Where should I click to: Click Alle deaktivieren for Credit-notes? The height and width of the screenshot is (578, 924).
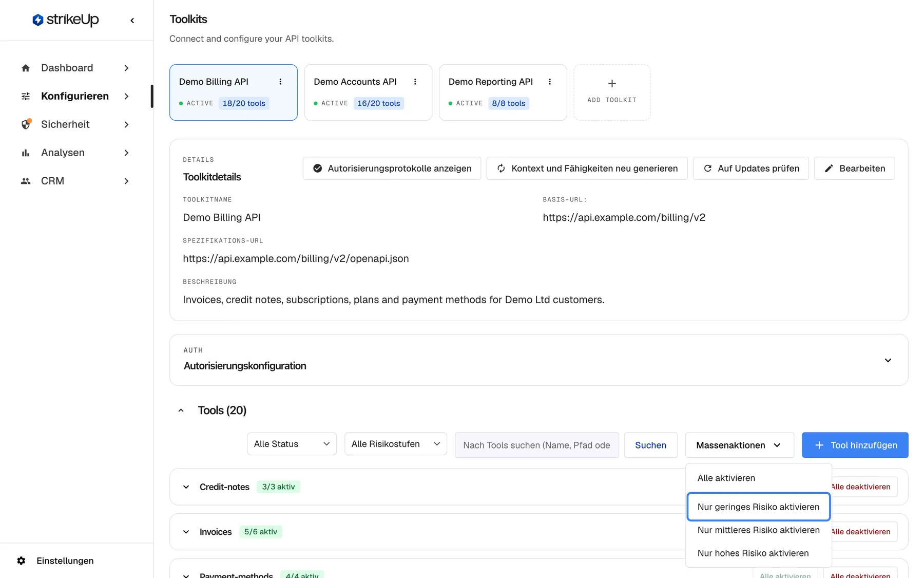(864, 487)
